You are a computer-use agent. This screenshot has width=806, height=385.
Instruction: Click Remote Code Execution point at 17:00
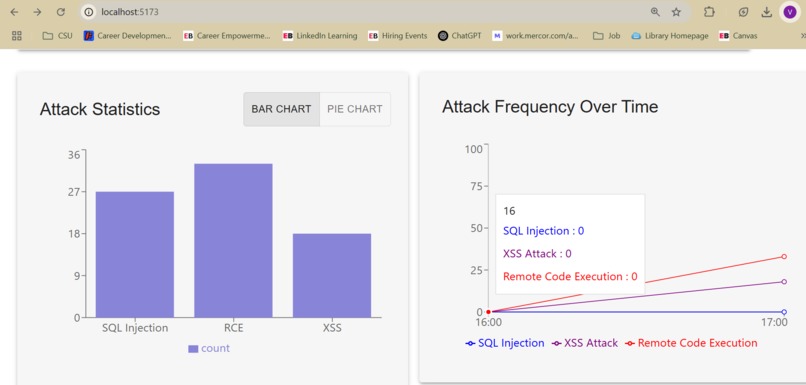(784, 256)
